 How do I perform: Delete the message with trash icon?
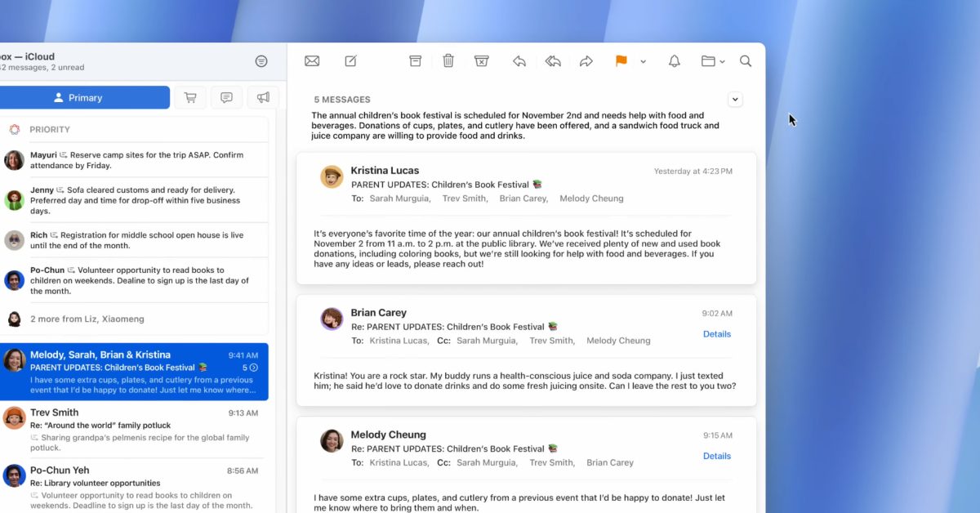click(448, 61)
